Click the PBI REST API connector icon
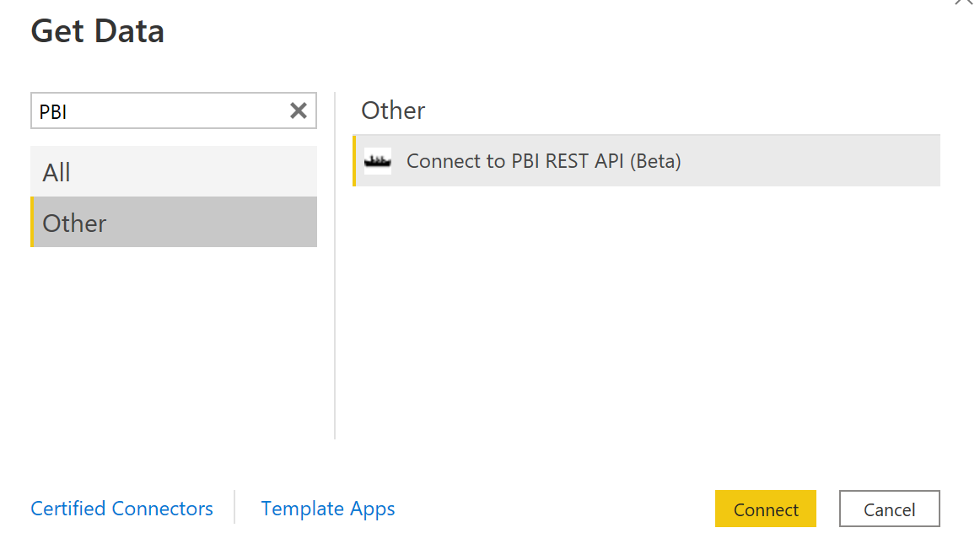The width and height of the screenshot is (980, 544). (378, 160)
